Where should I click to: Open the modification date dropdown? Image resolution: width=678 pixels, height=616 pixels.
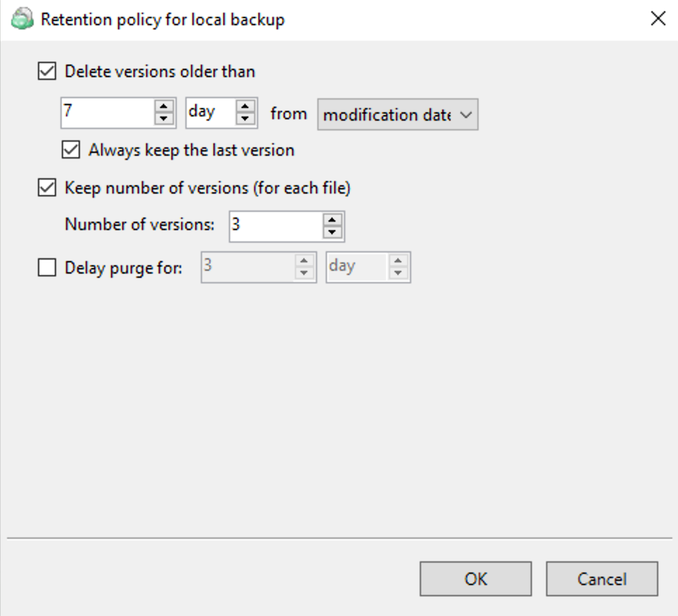(x=397, y=115)
